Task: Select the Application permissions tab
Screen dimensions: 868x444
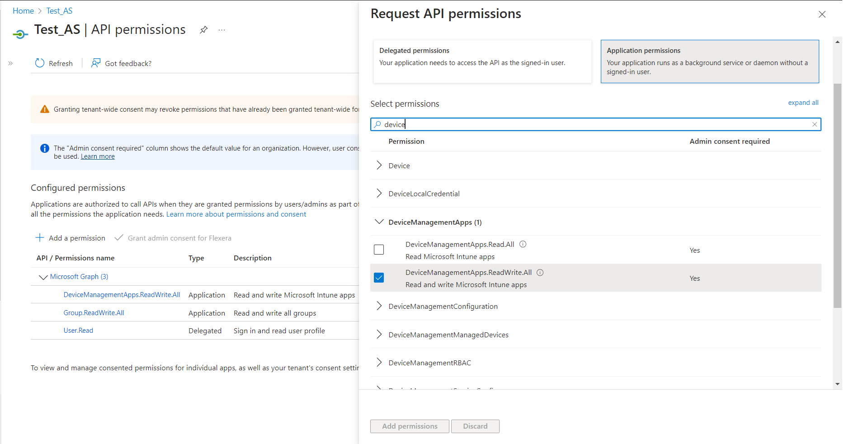Action: point(709,61)
